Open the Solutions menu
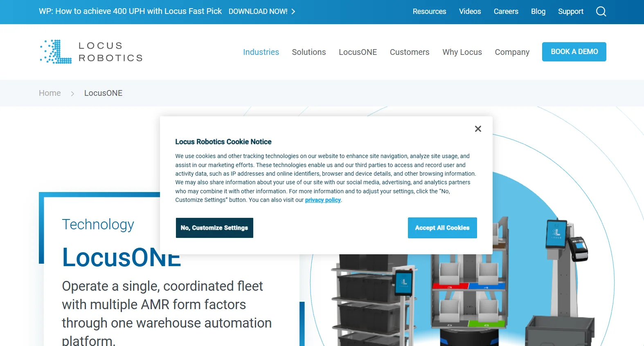This screenshot has width=644, height=346. 309,52
